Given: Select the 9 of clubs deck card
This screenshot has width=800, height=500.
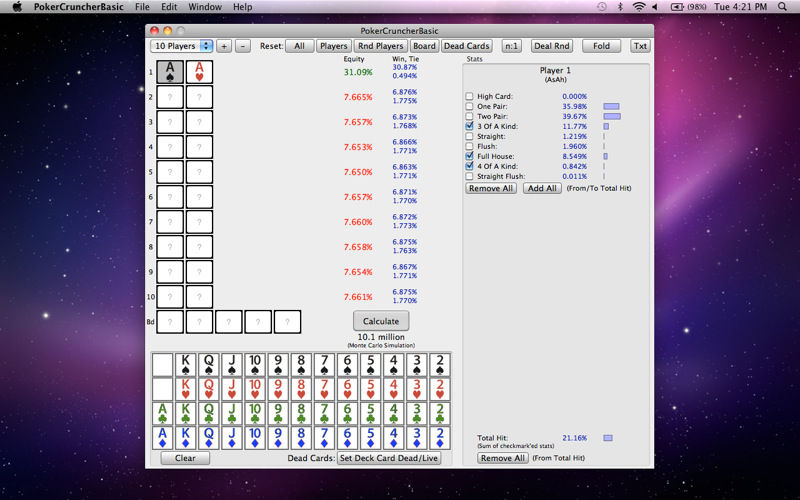Looking at the screenshot, I should click(278, 413).
